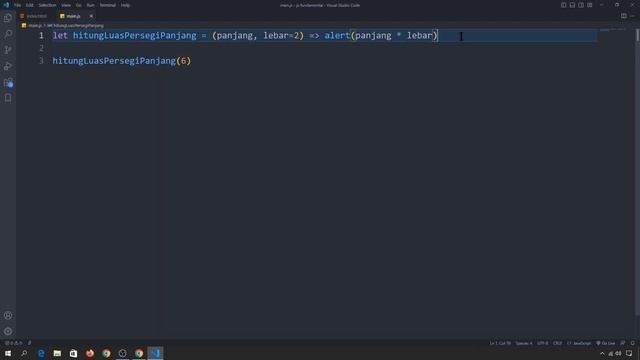Image resolution: width=640 pixels, height=360 pixels.
Task: Toggle the primary side bar layout icon
Action: click(563, 5)
